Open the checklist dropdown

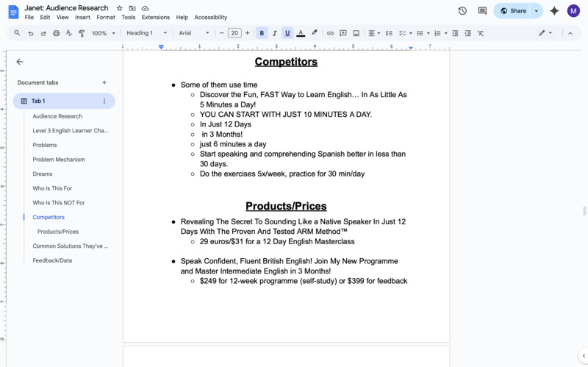[405, 33]
